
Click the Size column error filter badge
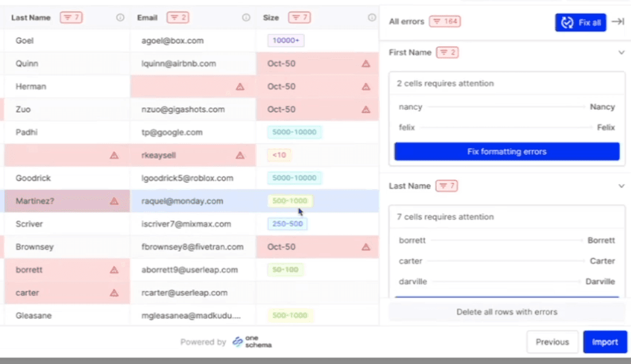click(x=299, y=18)
